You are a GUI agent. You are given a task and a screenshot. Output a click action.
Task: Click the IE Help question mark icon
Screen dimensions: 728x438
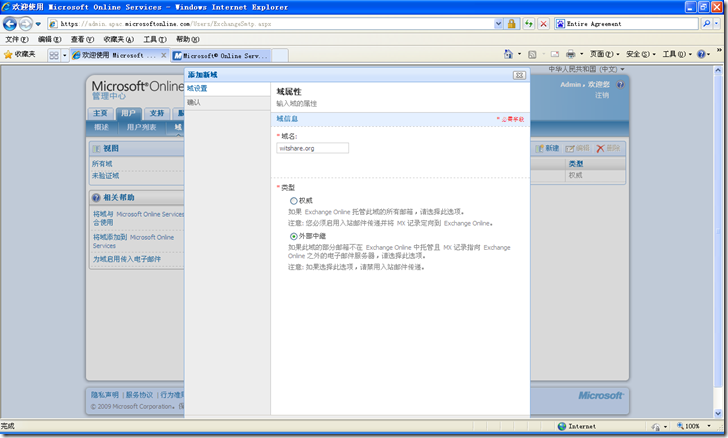point(701,54)
